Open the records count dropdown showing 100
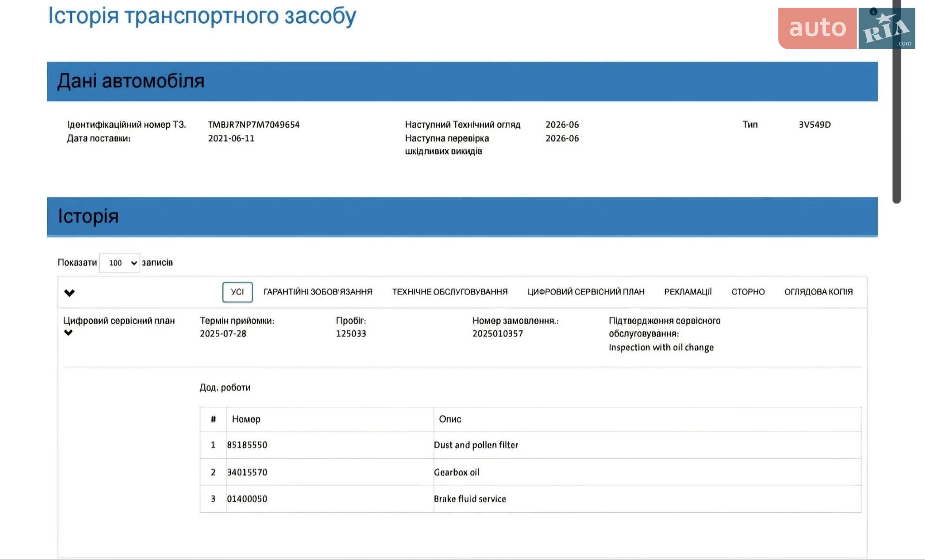Image resolution: width=925 pixels, height=560 pixels. [x=119, y=263]
